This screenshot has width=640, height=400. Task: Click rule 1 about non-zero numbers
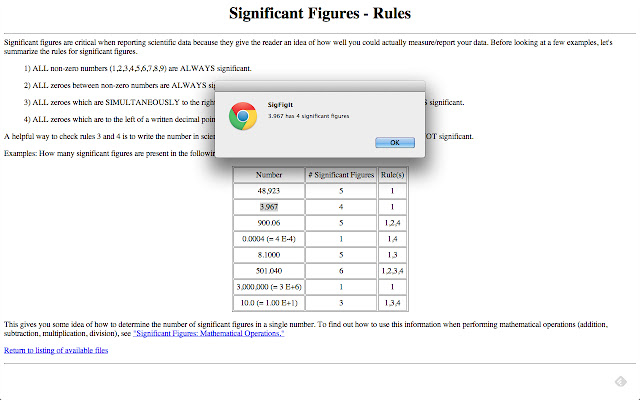click(x=138, y=68)
